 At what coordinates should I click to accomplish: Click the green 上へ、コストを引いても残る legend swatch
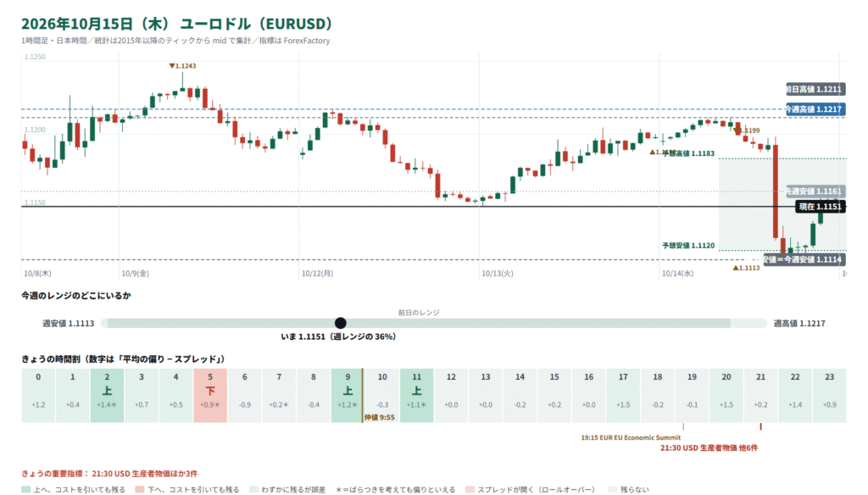[25, 489]
